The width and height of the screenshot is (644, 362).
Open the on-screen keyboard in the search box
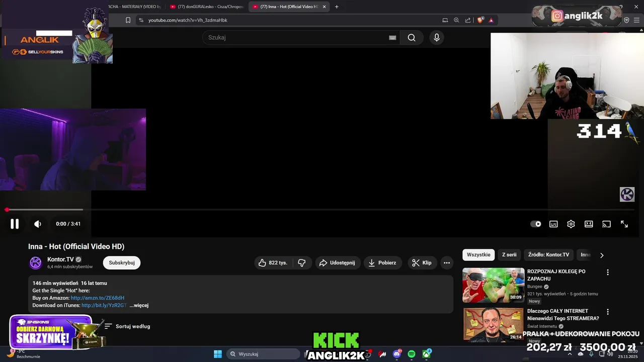(392, 38)
